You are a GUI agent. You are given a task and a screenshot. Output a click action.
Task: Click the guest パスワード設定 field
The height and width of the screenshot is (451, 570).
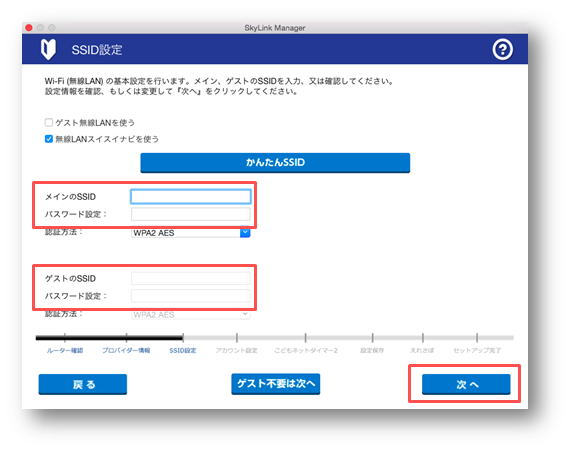tap(190, 296)
